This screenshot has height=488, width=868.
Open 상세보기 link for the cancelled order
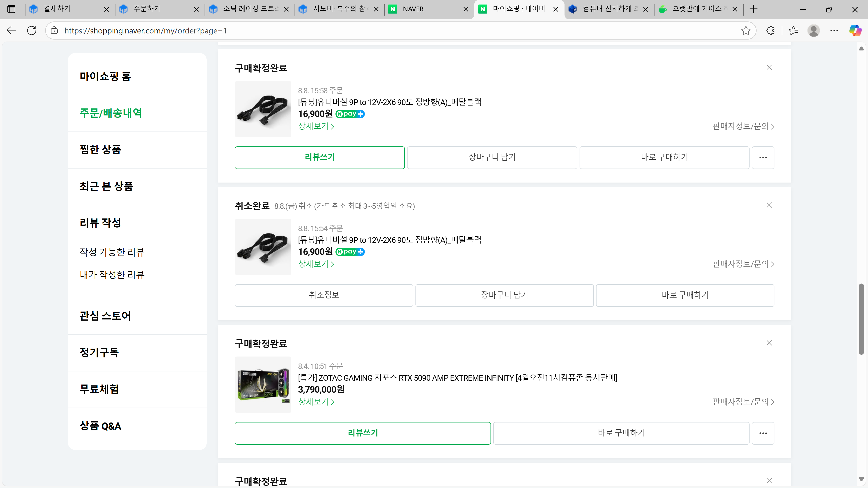point(316,264)
